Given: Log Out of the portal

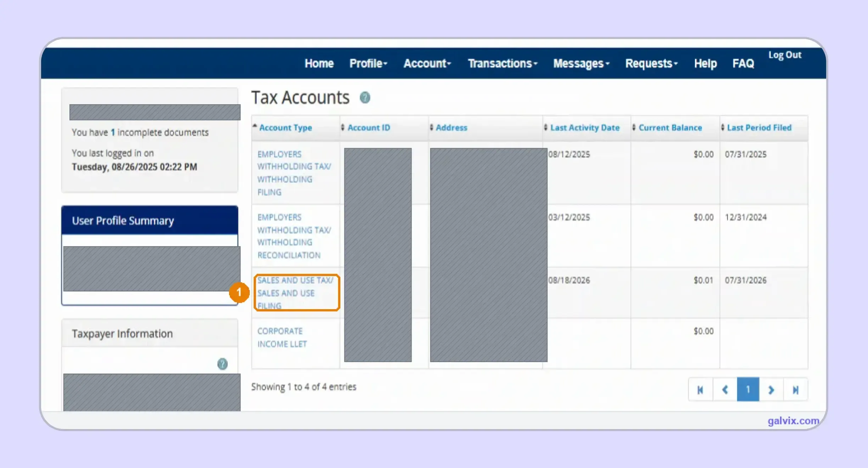Looking at the screenshot, I should [x=785, y=55].
